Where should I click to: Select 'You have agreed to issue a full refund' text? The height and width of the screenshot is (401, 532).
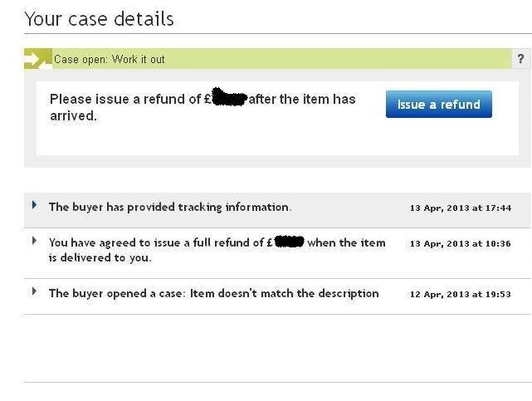click(x=157, y=242)
